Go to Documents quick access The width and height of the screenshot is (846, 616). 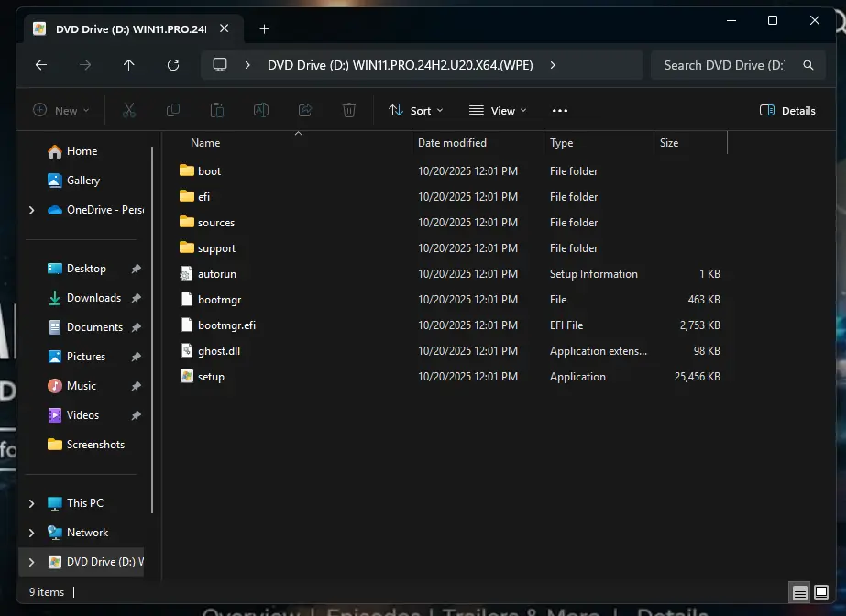[x=94, y=327]
